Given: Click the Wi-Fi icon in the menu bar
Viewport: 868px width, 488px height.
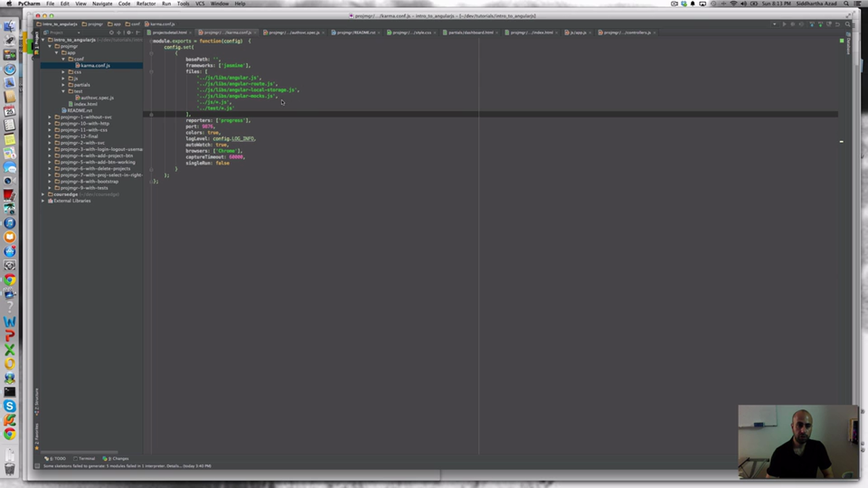Looking at the screenshot, I should coord(733,3).
